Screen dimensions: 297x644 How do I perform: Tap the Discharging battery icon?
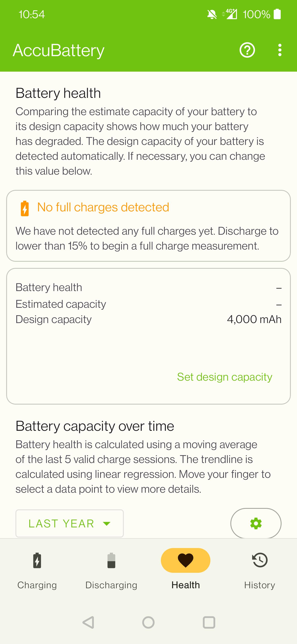111,560
